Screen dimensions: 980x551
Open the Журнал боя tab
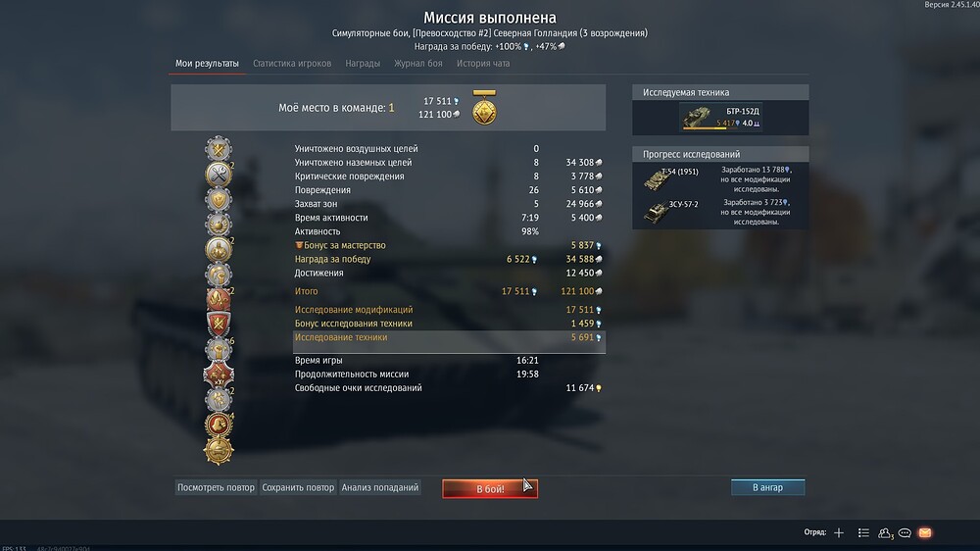click(418, 63)
